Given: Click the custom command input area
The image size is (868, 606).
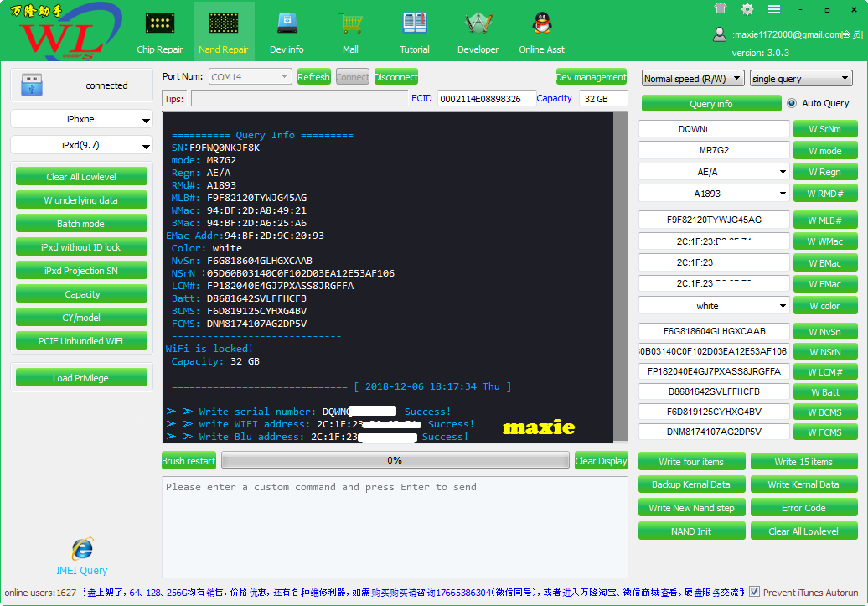Looking at the screenshot, I should point(395,526).
